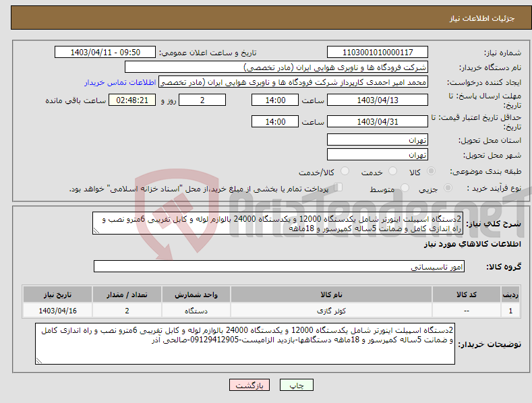Click the گروه کالا label
Viewport: 532px width, 403px height.
[x=504, y=267]
